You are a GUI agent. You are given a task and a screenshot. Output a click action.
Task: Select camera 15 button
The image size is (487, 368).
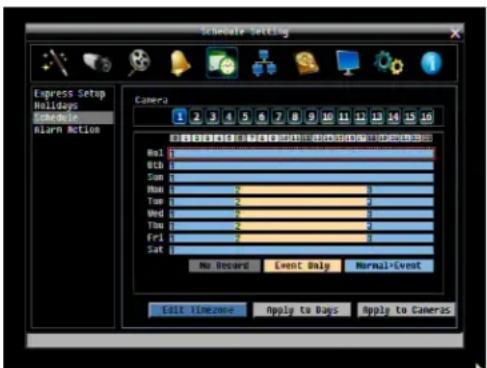point(410,117)
